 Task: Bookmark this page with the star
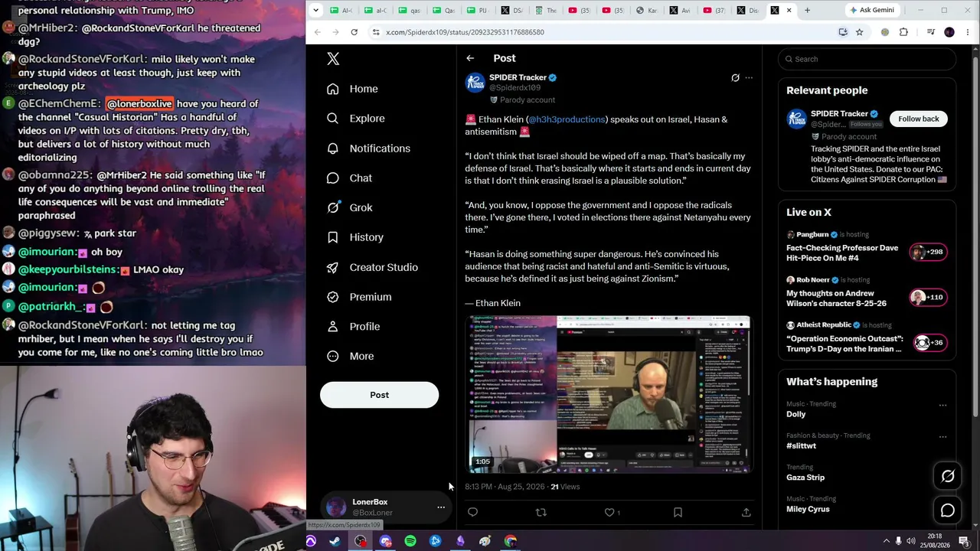tap(859, 32)
